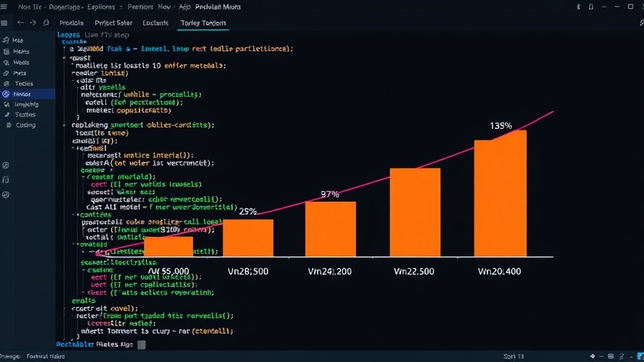Click the icon beside 'Pets' sidebar item

pyautogui.click(x=6, y=73)
